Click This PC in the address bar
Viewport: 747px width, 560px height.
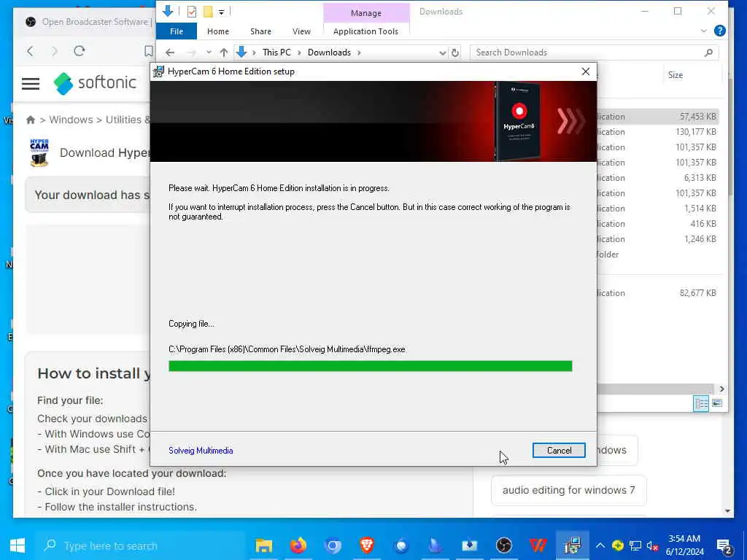pyautogui.click(x=276, y=52)
